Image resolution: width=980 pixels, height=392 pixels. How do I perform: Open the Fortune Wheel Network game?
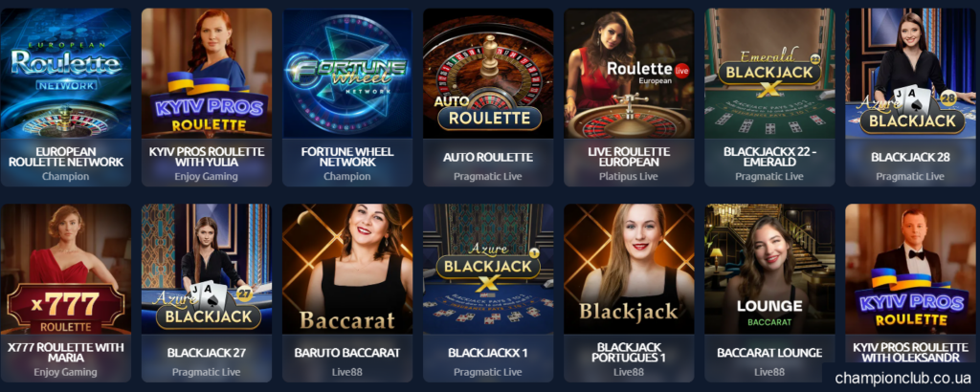click(347, 74)
